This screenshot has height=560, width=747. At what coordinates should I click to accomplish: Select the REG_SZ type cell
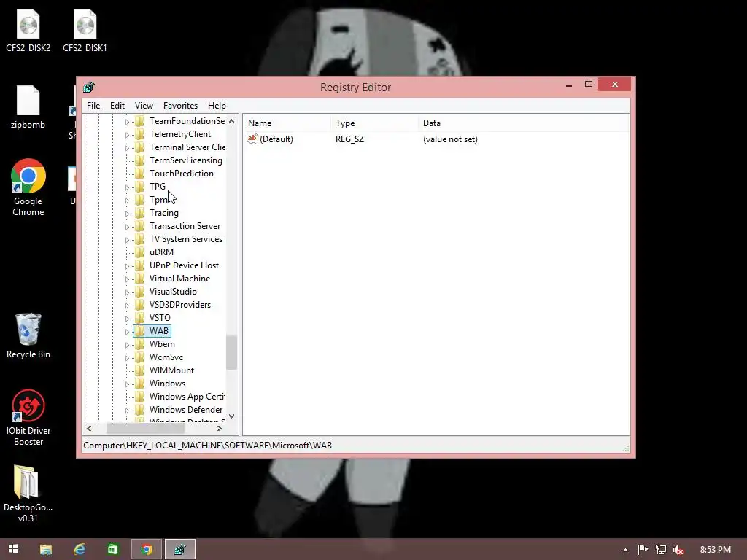349,139
